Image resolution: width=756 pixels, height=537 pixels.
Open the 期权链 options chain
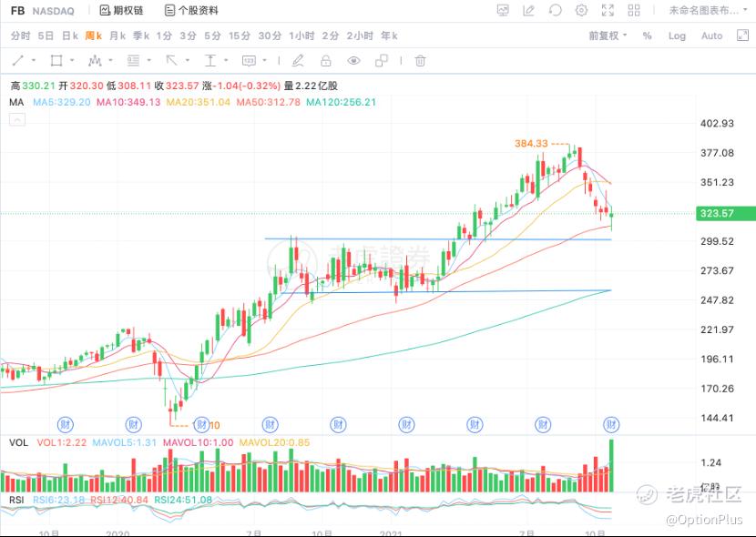coord(121,10)
